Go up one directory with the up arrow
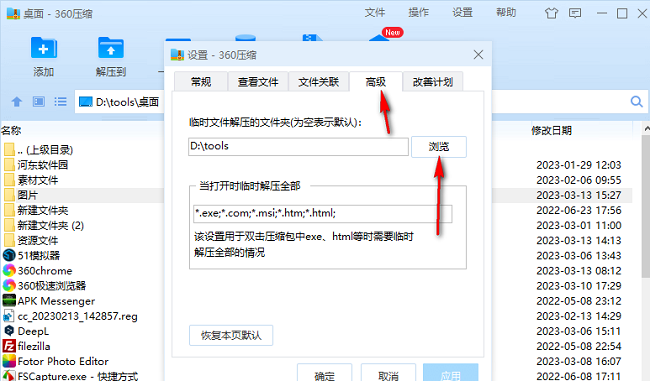 (x=17, y=102)
